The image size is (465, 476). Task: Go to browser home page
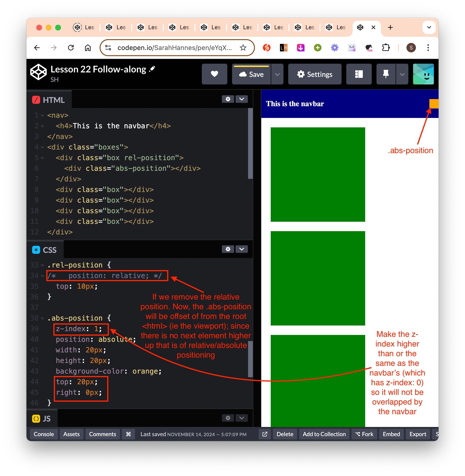(88, 48)
